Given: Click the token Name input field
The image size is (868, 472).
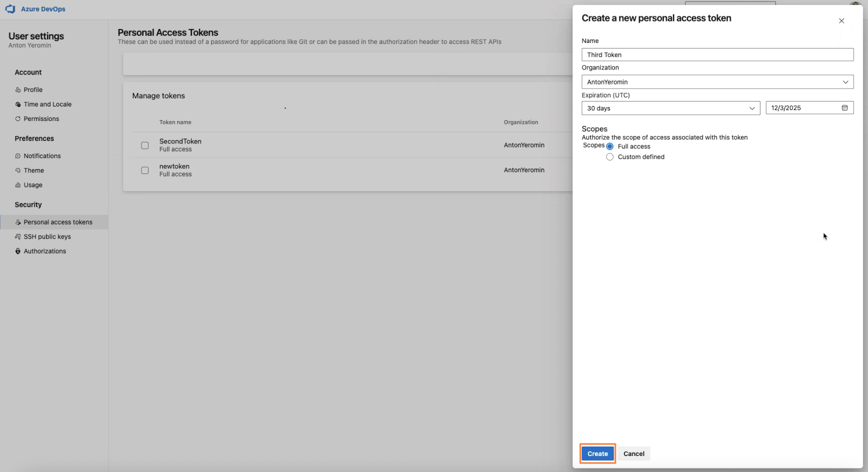Looking at the screenshot, I should tap(717, 55).
